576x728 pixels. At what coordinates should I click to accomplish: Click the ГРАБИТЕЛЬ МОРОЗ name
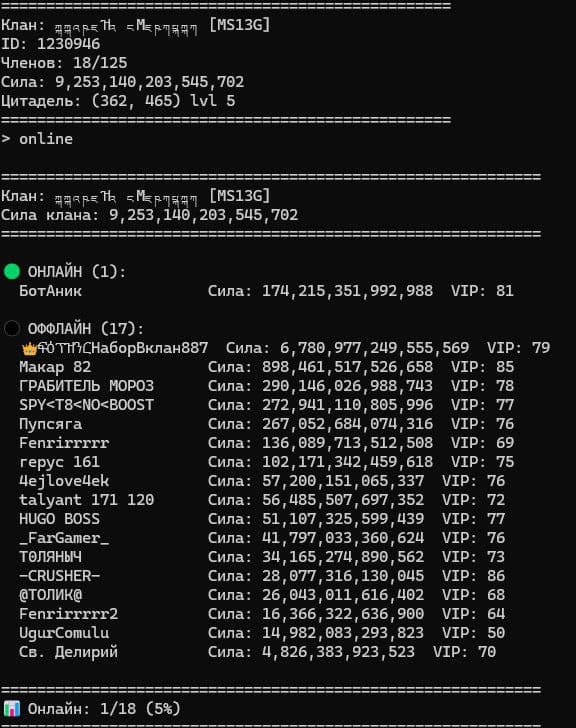86,386
